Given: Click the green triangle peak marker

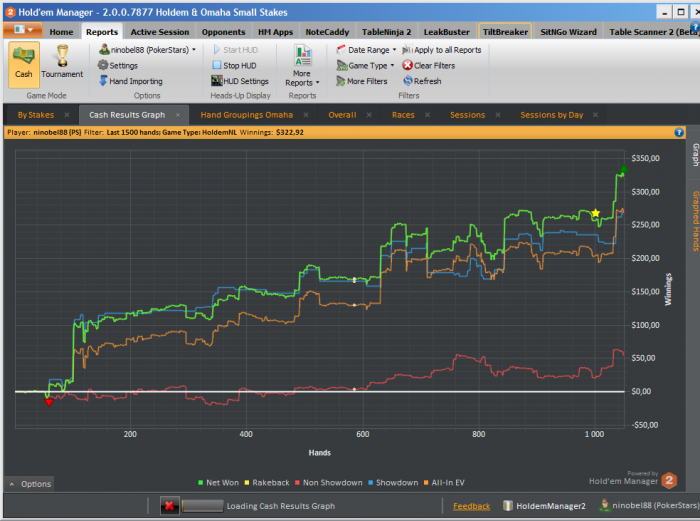Looking at the screenshot, I should (x=623, y=169).
